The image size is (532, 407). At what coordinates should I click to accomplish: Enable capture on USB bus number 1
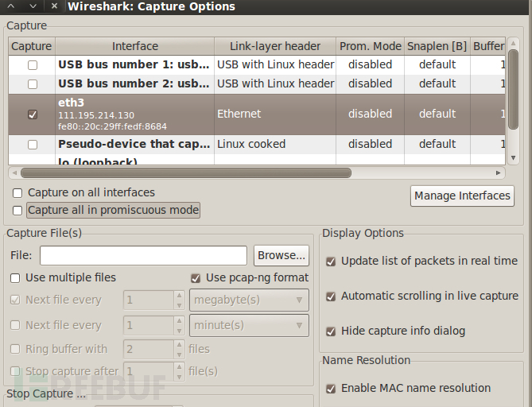point(33,64)
